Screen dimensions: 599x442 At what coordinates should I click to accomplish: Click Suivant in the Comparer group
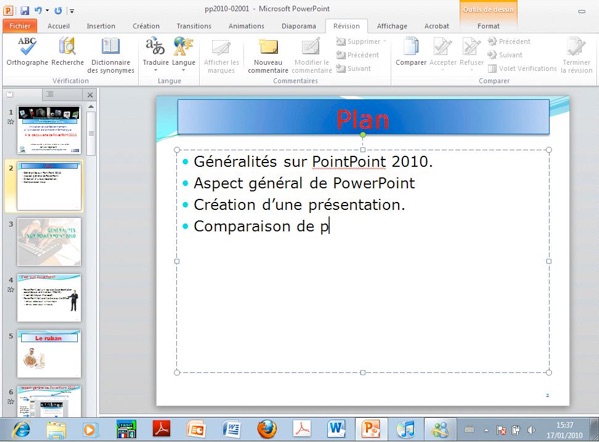505,55
